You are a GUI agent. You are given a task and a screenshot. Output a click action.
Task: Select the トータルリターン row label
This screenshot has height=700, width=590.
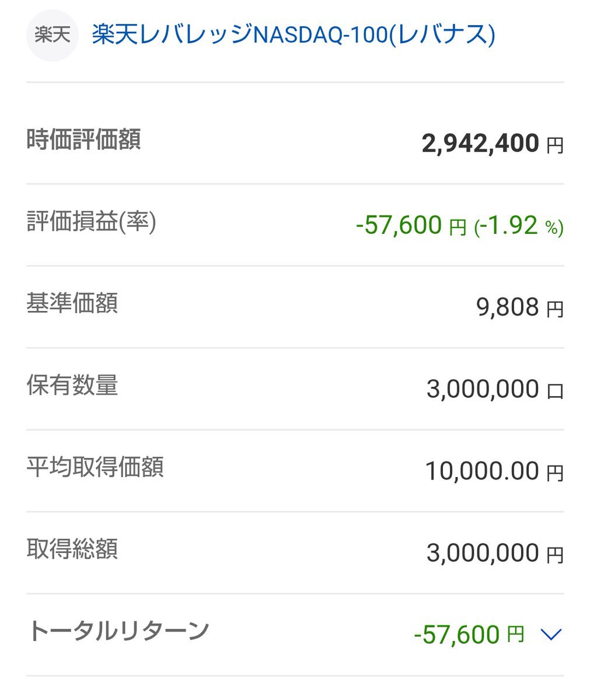(x=118, y=631)
